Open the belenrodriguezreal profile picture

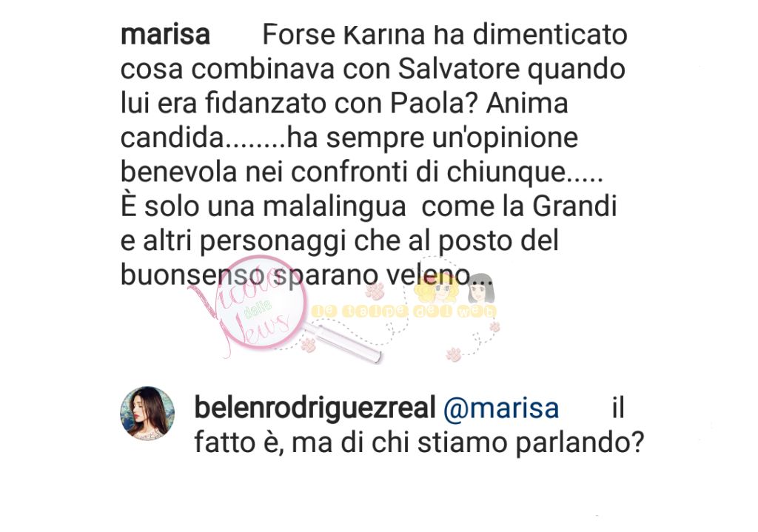pyautogui.click(x=147, y=413)
